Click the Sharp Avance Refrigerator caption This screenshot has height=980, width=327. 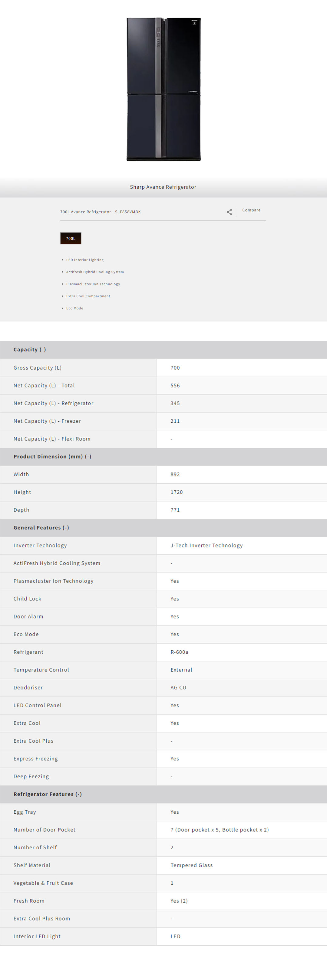(163, 187)
